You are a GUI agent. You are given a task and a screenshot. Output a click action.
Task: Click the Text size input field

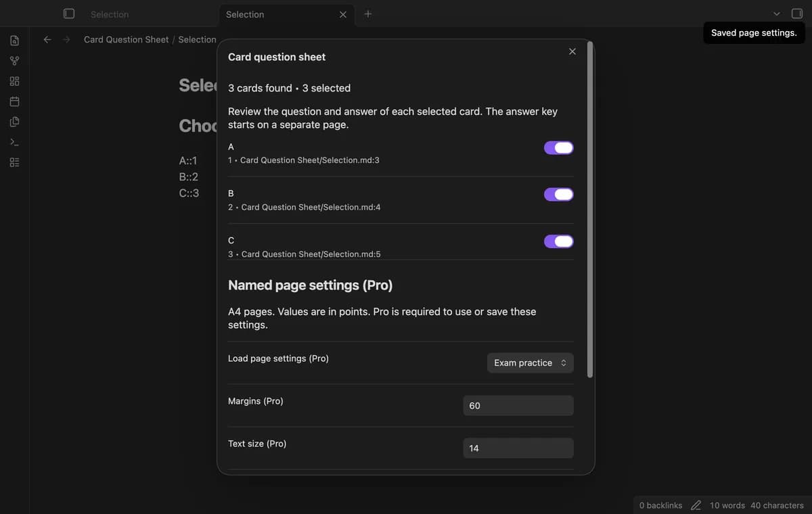[x=518, y=448]
